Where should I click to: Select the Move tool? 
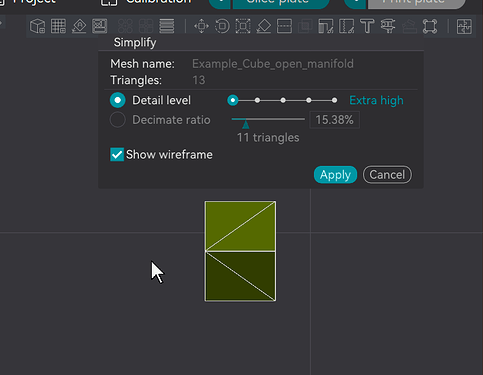coord(201,26)
